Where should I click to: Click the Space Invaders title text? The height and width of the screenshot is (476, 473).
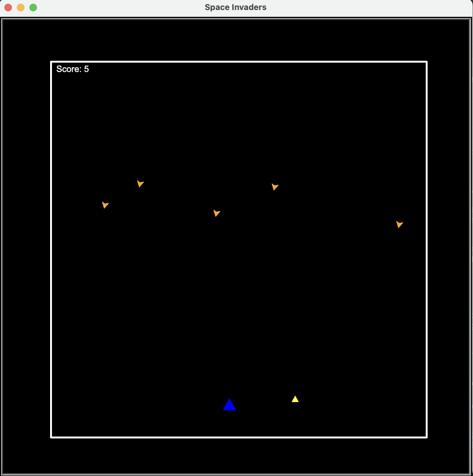(236, 7)
